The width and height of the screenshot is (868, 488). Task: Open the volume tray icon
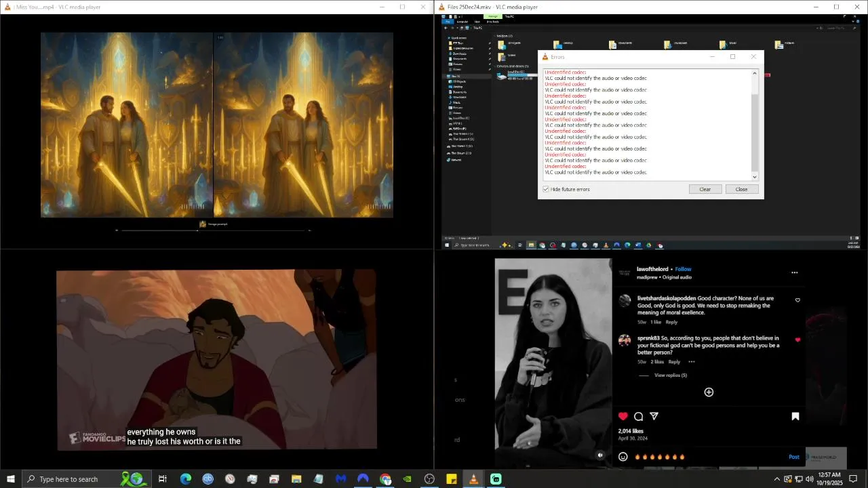[809, 479]
